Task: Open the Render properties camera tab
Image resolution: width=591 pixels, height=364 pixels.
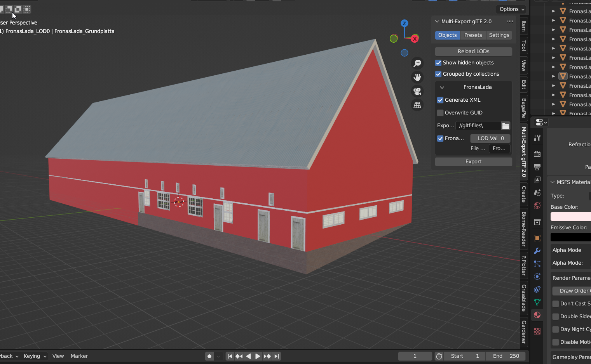Action: (537, 154)
